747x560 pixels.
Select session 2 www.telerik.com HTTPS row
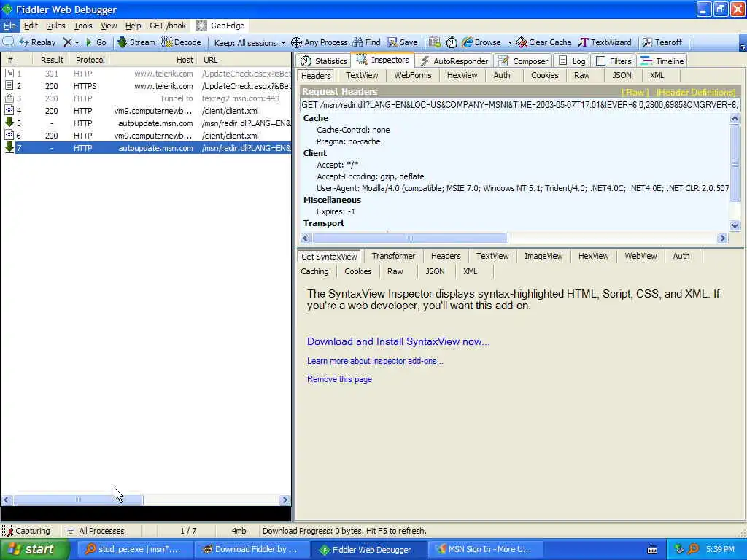point(146,86)
